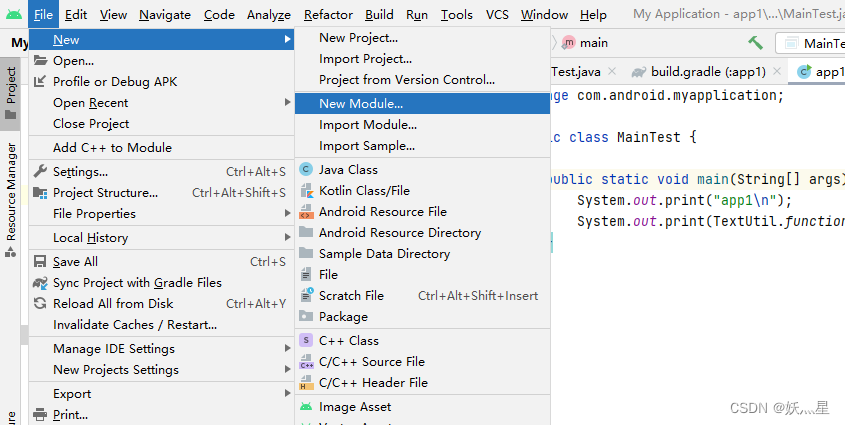
Task: Click the Android Resource Directory folder icon
Action: tap(306, 232)
